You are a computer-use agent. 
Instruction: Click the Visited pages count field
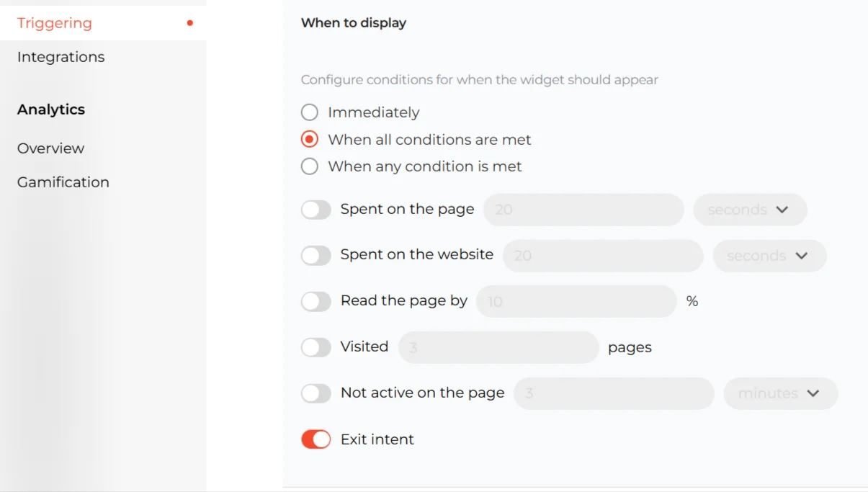pos(498,347)
